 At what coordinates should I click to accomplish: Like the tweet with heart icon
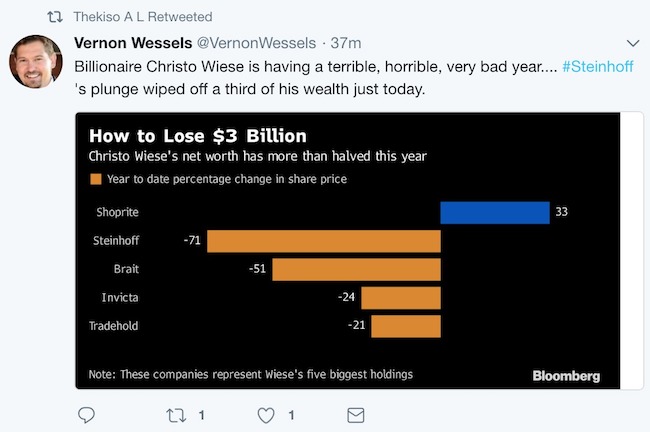266,415
